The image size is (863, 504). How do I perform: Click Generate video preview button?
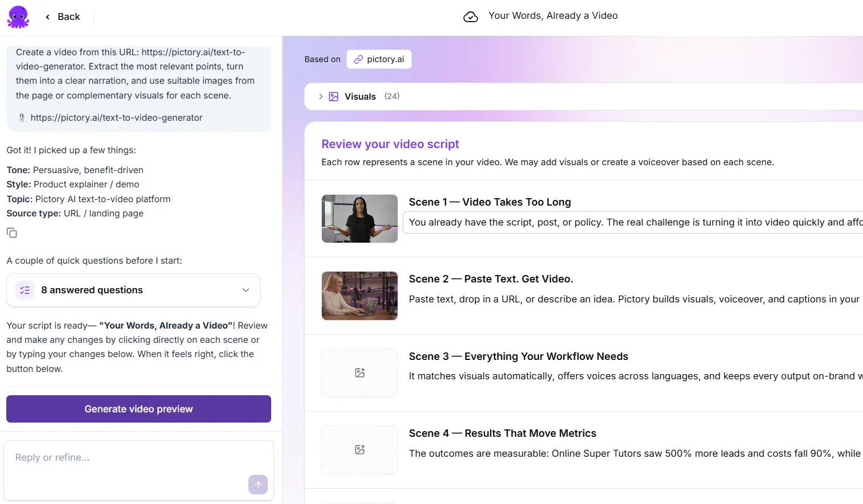tap(138, 409)
